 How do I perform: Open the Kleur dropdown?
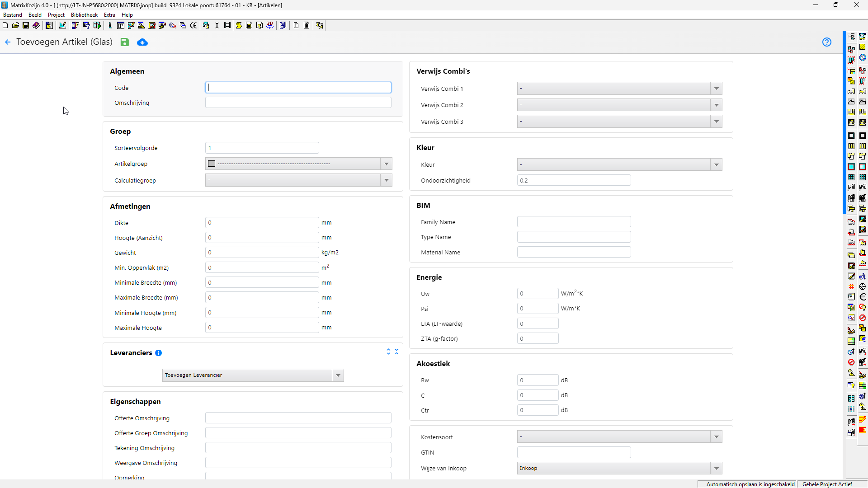(x=716, y=164)
